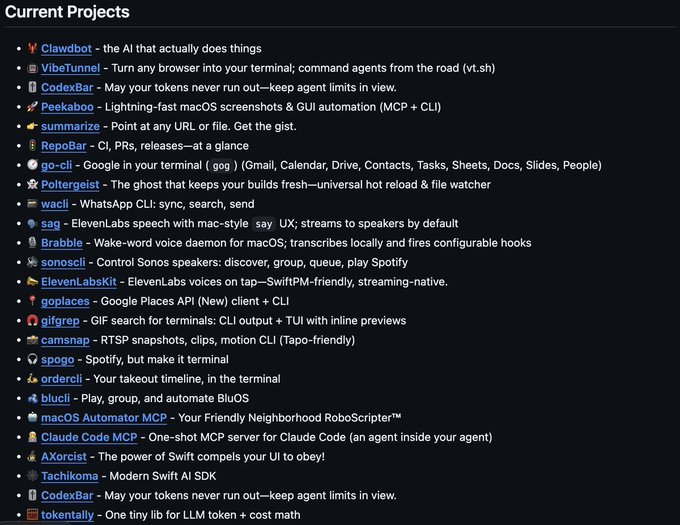
Task: Open the VibeTunnel project link
Action: point(69,67)
